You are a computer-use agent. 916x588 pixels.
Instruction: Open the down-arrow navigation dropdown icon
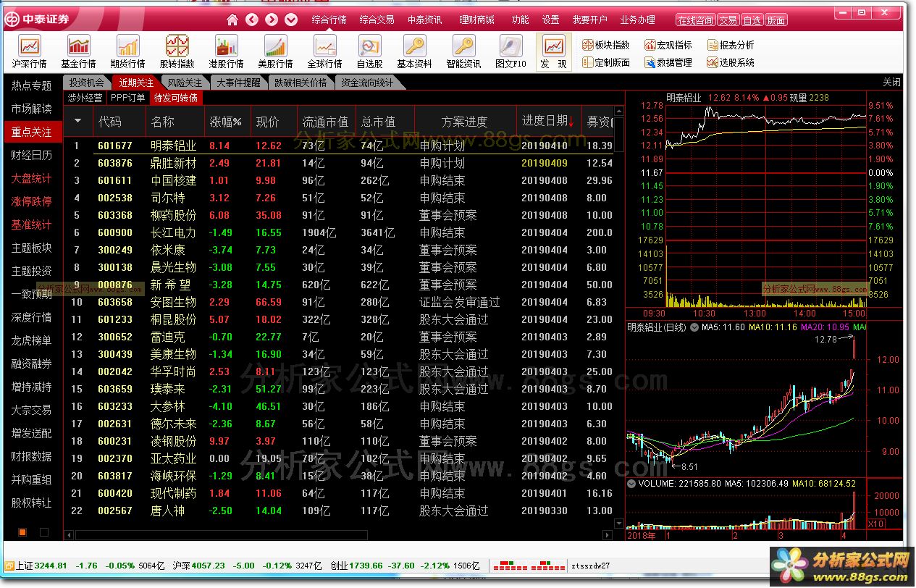(x=291, y=20)
